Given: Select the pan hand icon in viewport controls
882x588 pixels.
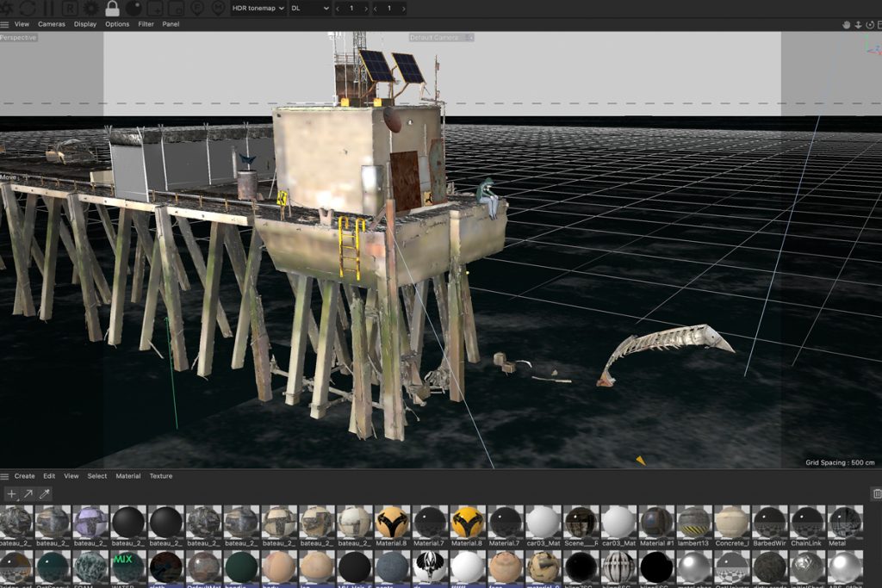Looking at the screenshot, I should pyautogui.click(x=846, y=24).
